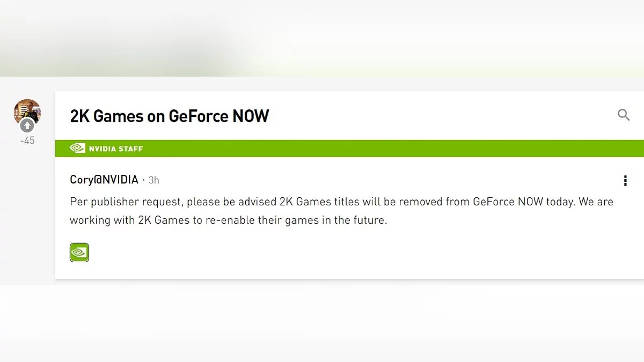
Task: Click the upvote arrow icon
Action: (x=27, y=126)
